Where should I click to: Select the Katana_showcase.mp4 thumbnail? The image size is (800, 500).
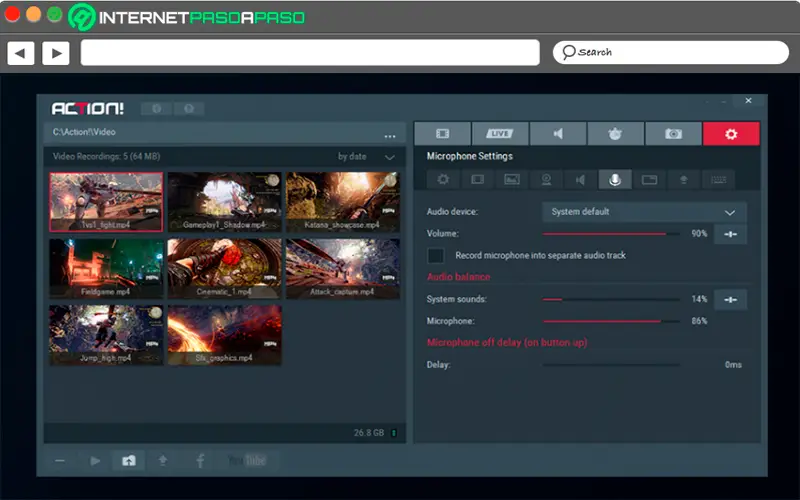(x=343, y=202)
